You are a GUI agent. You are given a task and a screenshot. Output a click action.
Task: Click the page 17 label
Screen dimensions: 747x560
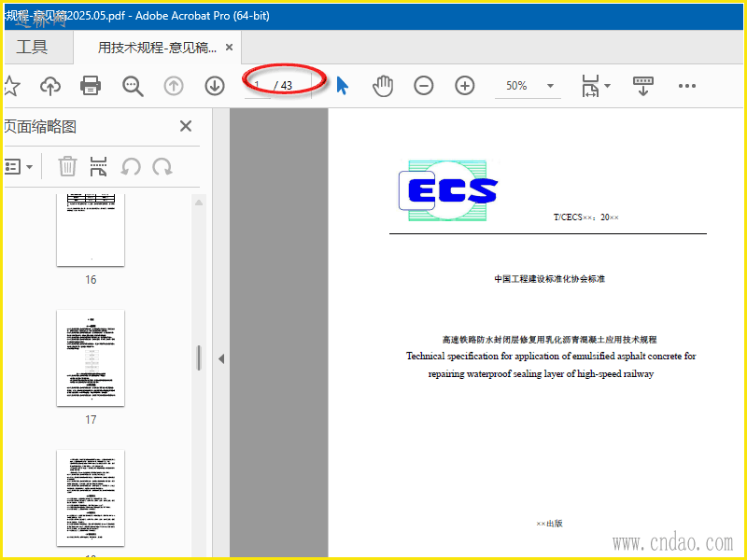click(x=91, y=420)
